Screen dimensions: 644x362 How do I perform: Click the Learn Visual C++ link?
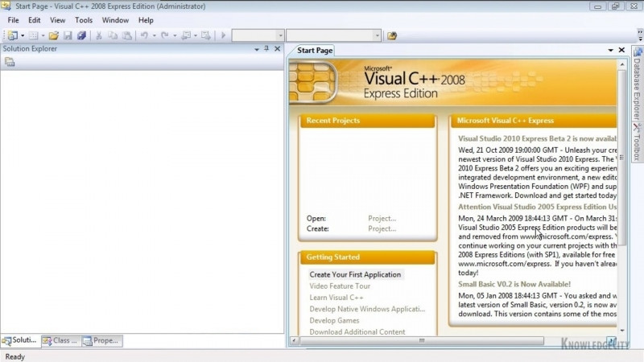(x=336, y=298)
